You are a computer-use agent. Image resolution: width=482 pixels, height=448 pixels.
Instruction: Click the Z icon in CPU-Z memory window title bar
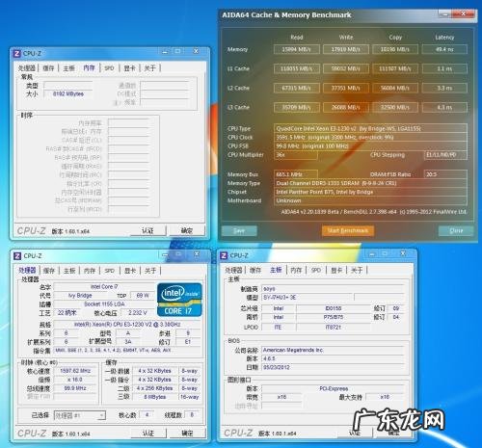17,53
